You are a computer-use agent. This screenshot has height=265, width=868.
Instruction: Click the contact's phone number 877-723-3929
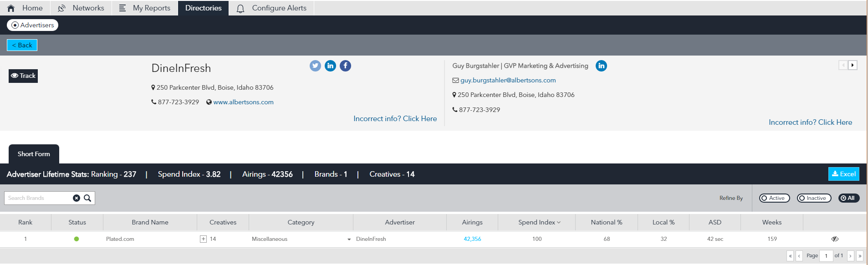pos(480,110)
